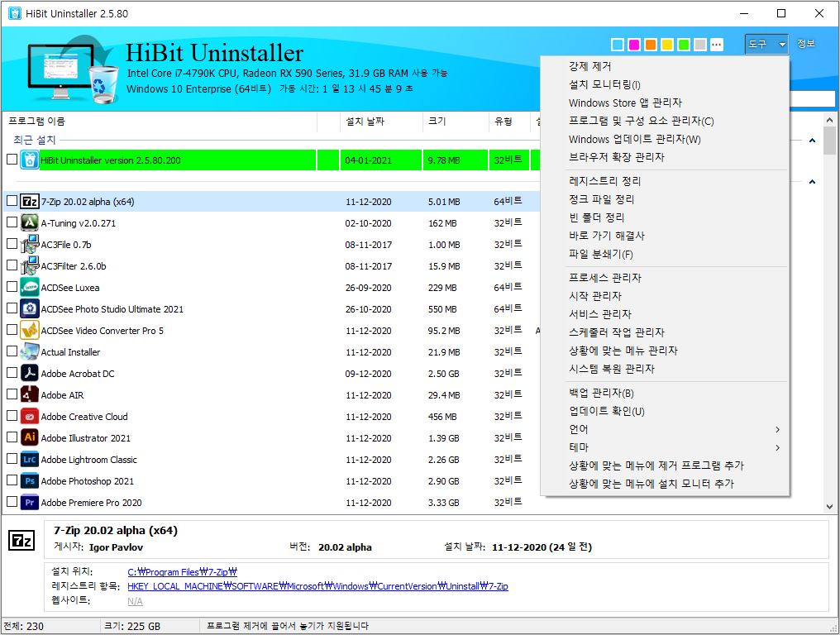Viewport: 840px width, 635px height.
Task: Click the scroll down arrow of program list
Action: (829, 506)
